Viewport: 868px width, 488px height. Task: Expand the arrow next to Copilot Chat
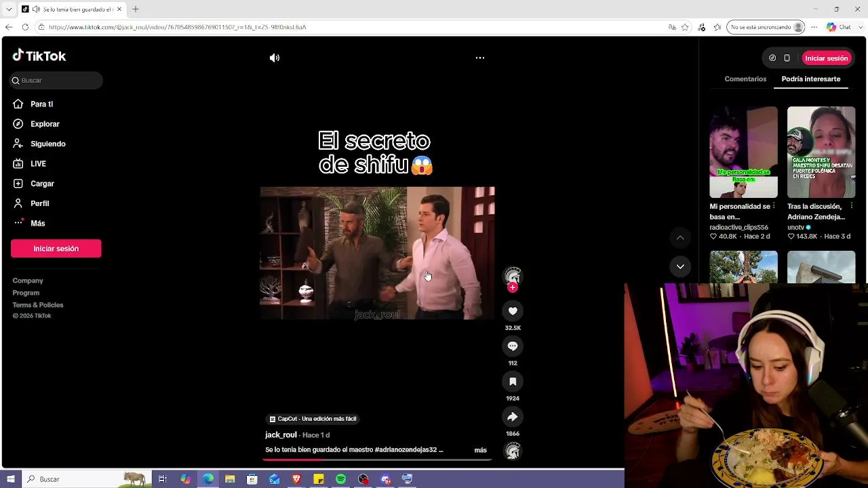tap(860, 27)
